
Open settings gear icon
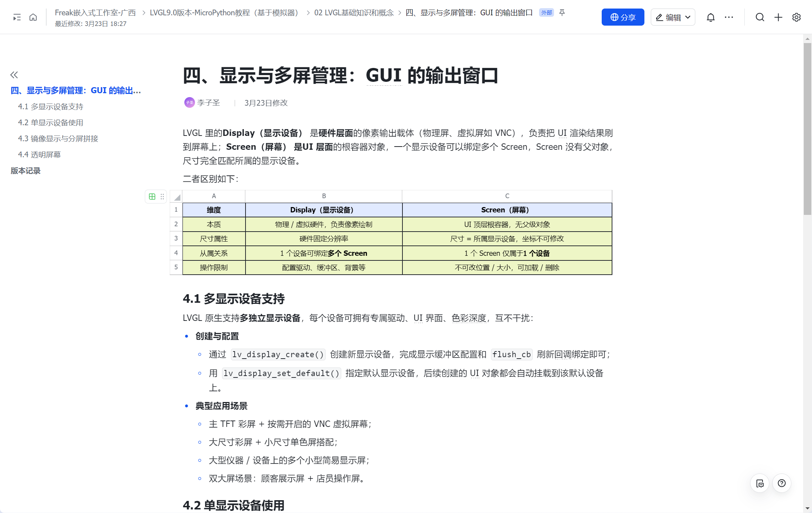coord(796,17)
